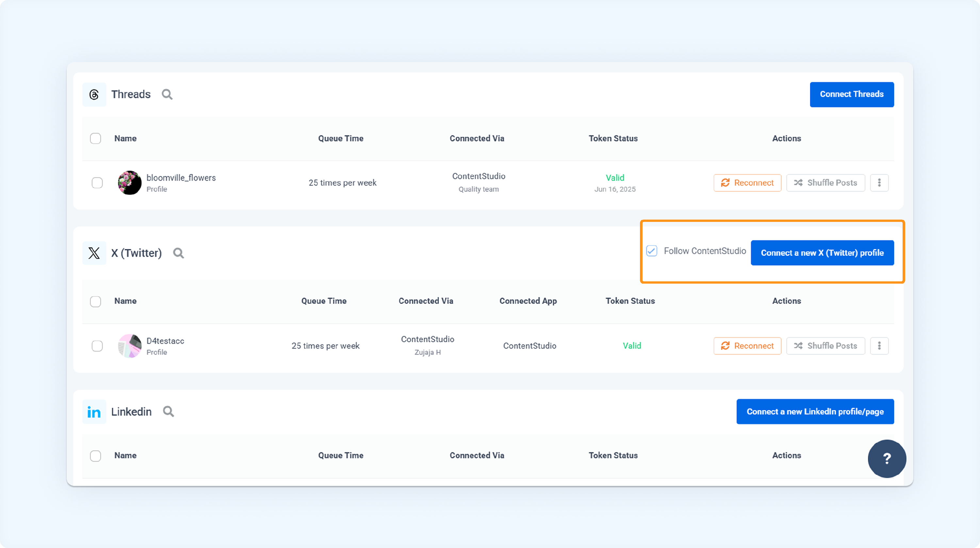
Task: Click the 'Quality team' connected-via text
Action: tap(479, 189)
